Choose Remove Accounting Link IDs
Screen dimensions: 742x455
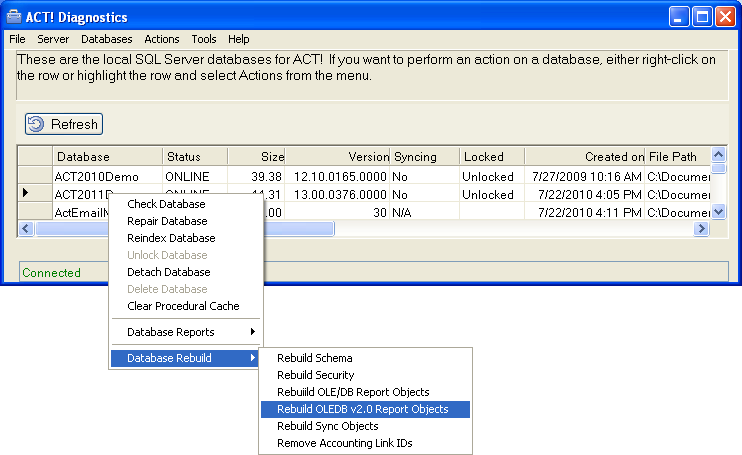[365, 443]
